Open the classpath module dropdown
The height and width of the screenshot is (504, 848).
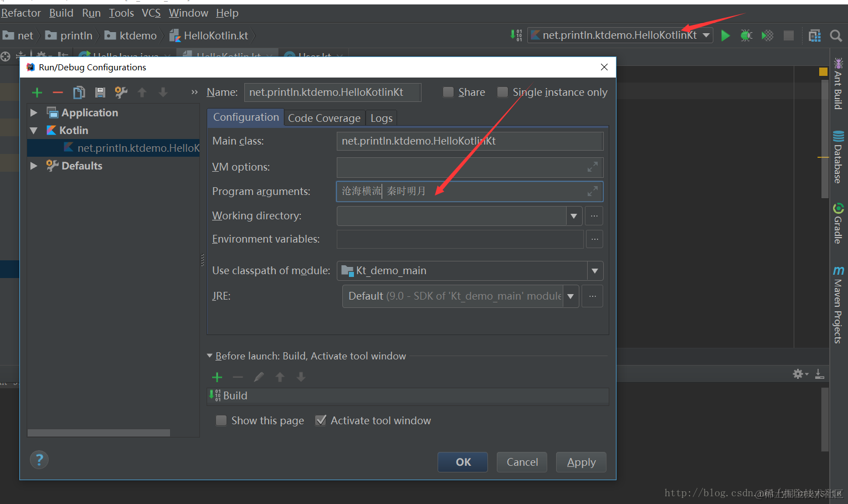click(595, 271)
